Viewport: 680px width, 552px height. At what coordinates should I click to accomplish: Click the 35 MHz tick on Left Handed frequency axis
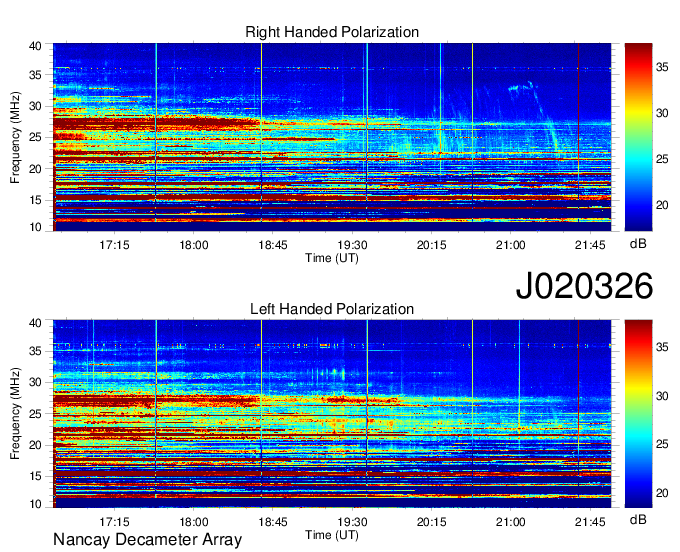35,351
